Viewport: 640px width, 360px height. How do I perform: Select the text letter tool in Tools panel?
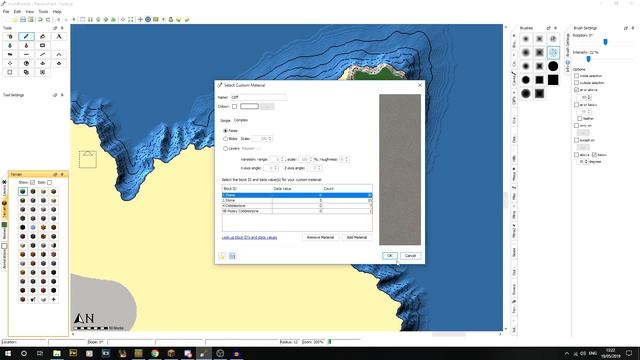pos(59,36)
